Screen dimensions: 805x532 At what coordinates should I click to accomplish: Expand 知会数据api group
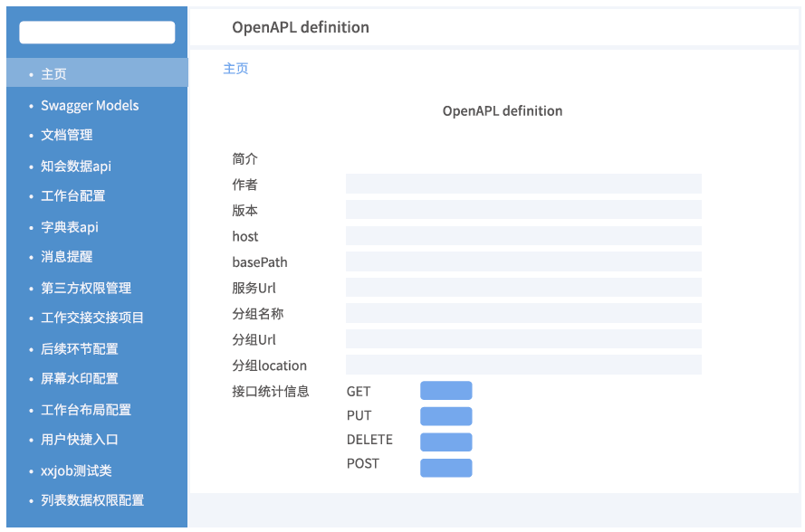tap(76, 166)
